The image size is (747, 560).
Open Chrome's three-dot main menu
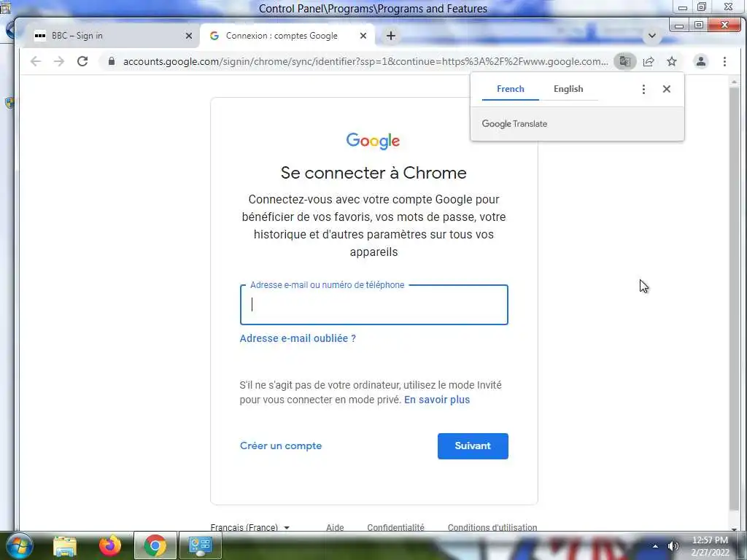pos(724,61)
